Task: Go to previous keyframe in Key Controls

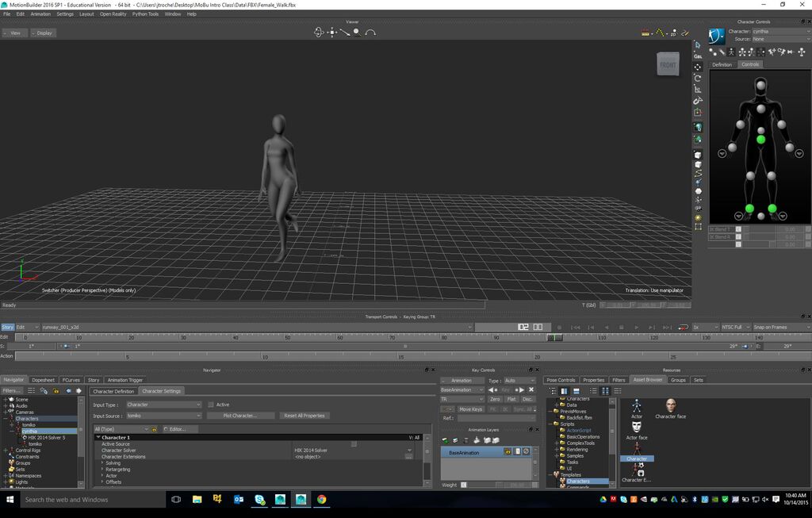Action: click(x=492, y=389)
